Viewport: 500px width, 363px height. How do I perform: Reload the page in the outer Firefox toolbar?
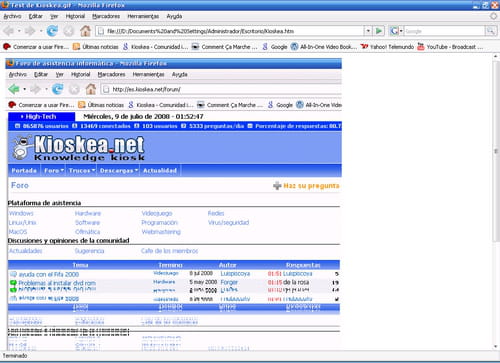pos(52,31)
